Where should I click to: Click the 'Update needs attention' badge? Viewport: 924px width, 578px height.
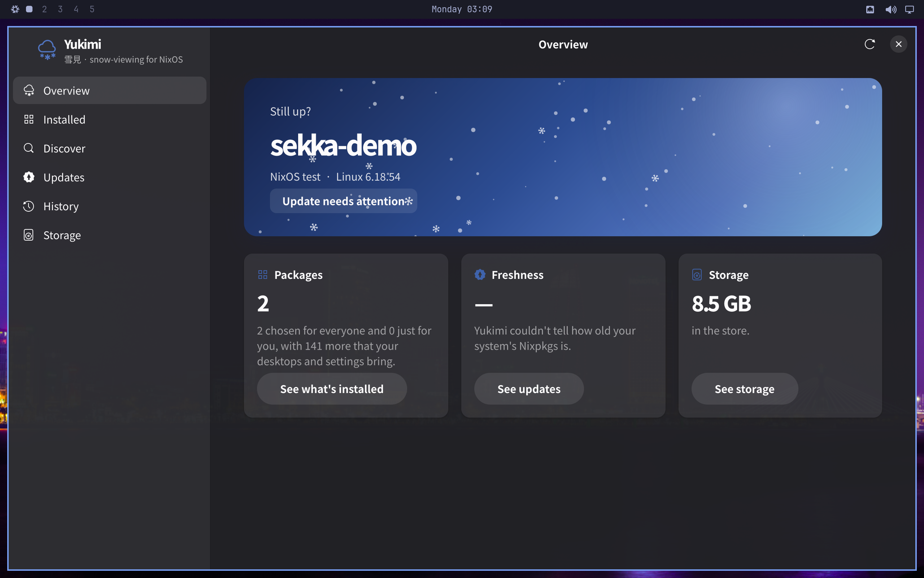pyautogui.click(x=343, y=201)
